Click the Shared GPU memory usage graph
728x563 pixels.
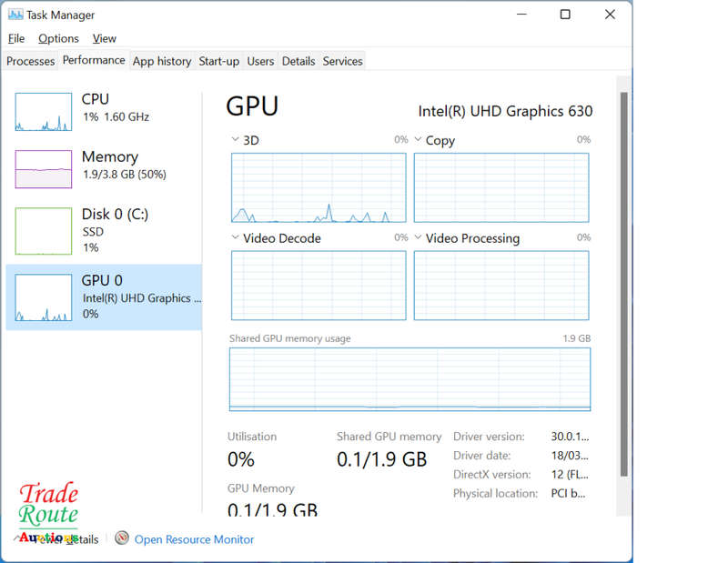[x=409, y=378]
